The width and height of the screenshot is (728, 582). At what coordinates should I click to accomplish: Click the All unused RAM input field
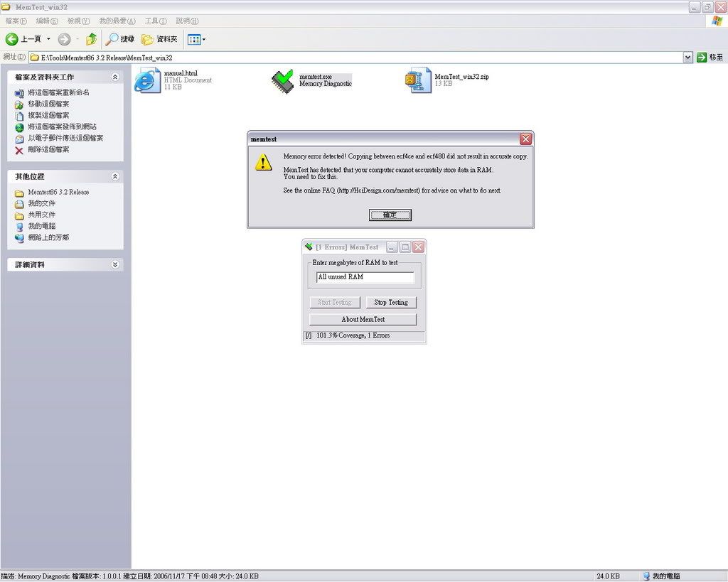365,277
